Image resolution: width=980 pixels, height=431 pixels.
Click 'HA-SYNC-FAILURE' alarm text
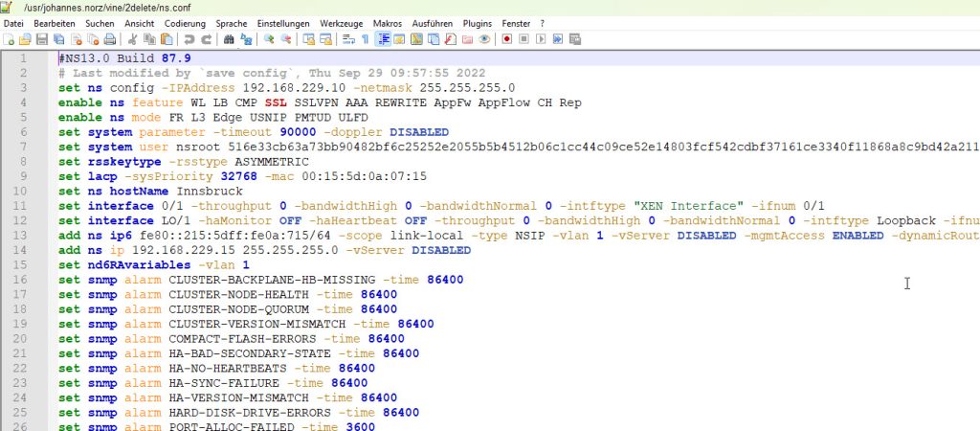[224, 383]
